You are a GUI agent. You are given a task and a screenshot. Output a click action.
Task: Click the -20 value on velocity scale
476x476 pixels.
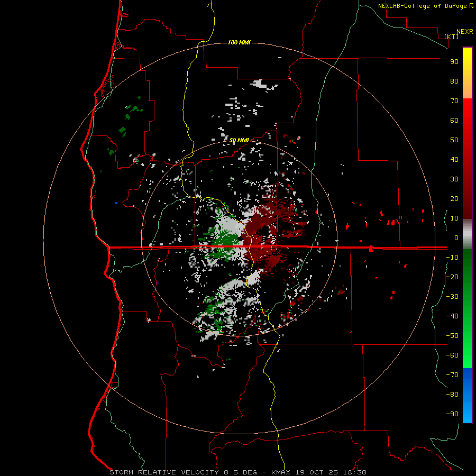point(452,277)
